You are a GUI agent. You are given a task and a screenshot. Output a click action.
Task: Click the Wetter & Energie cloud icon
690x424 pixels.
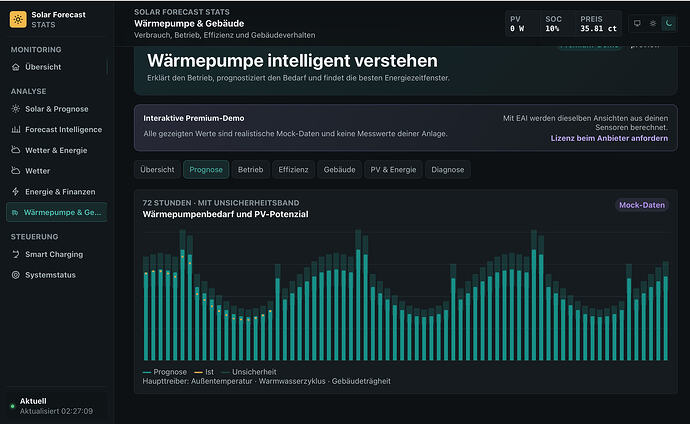16,150
